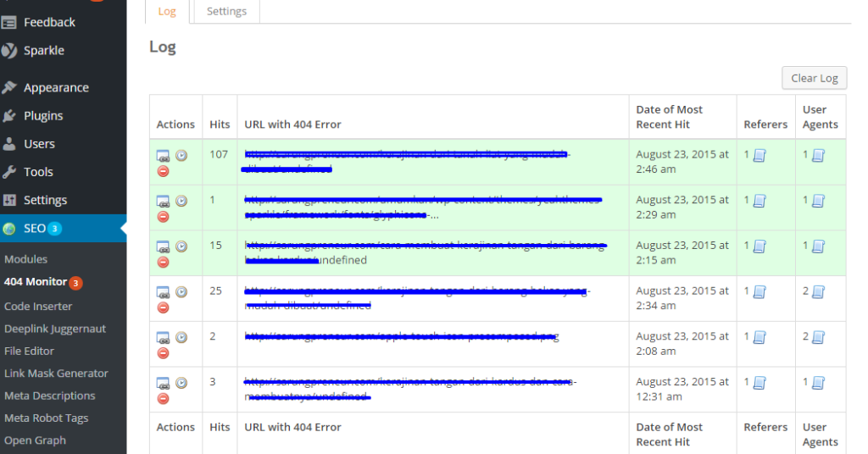Open Meta Robot Tags submenu link
868x454 pixels.
click(x=46, y=418)
